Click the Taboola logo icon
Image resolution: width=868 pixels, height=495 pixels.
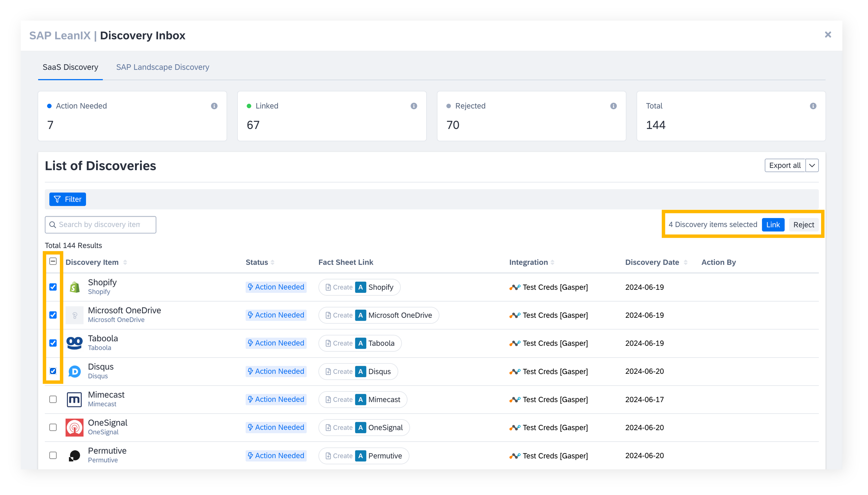75,343
